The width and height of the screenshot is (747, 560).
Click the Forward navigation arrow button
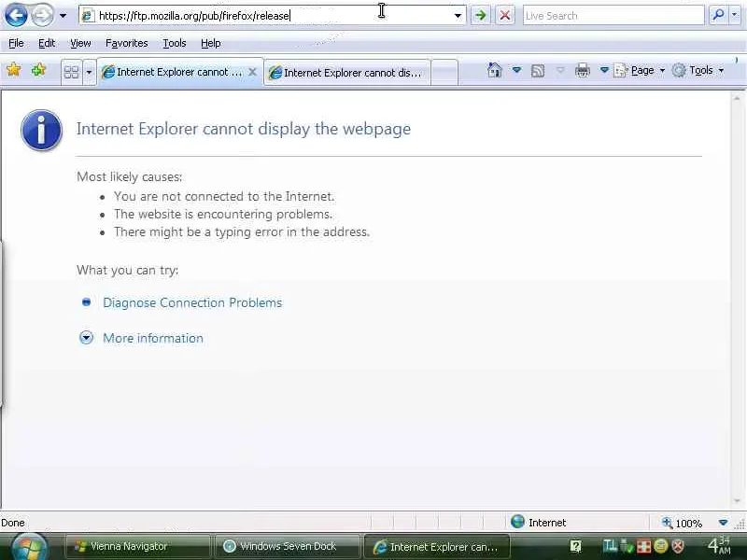coord(42,15)
